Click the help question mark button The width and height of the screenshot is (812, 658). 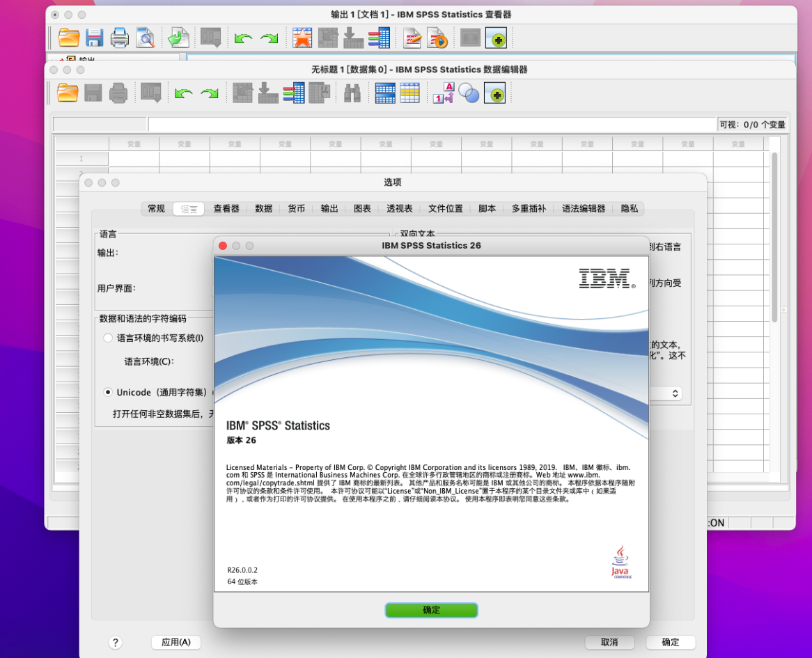116,642
